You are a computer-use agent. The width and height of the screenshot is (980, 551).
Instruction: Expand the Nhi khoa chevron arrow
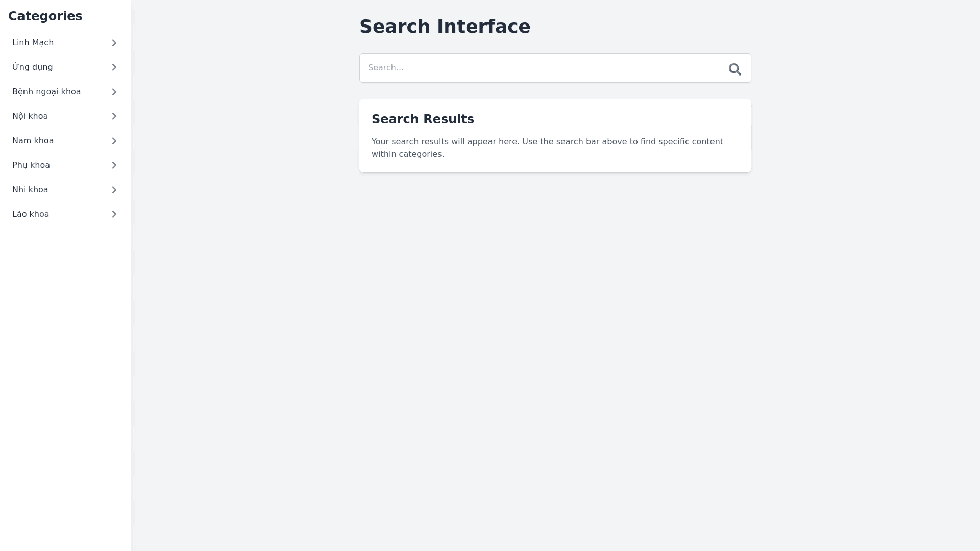(x=114, y=190)
